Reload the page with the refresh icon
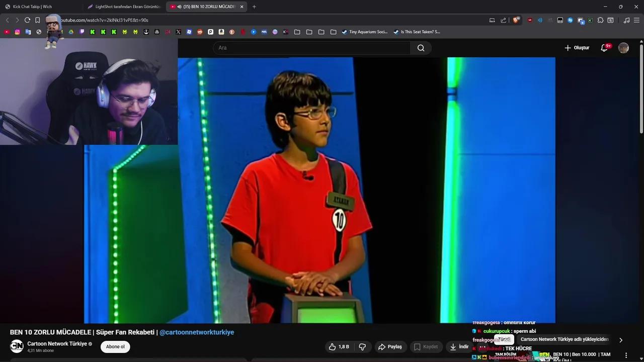Viewport: 644px width, 362px height. [27, 20]
